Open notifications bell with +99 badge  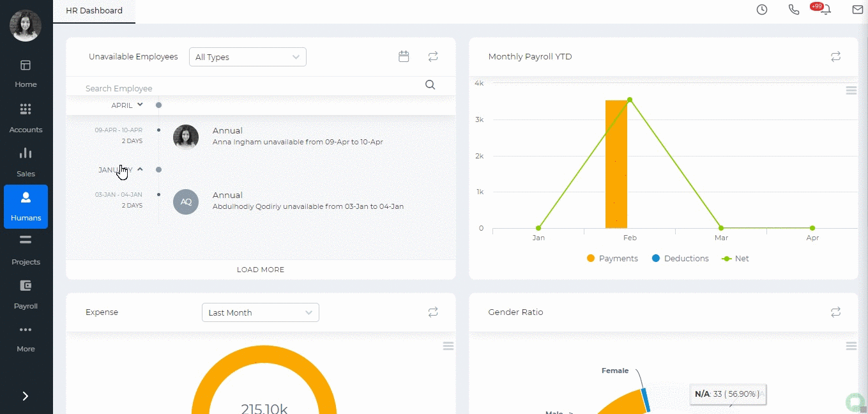tap(826, 10)
